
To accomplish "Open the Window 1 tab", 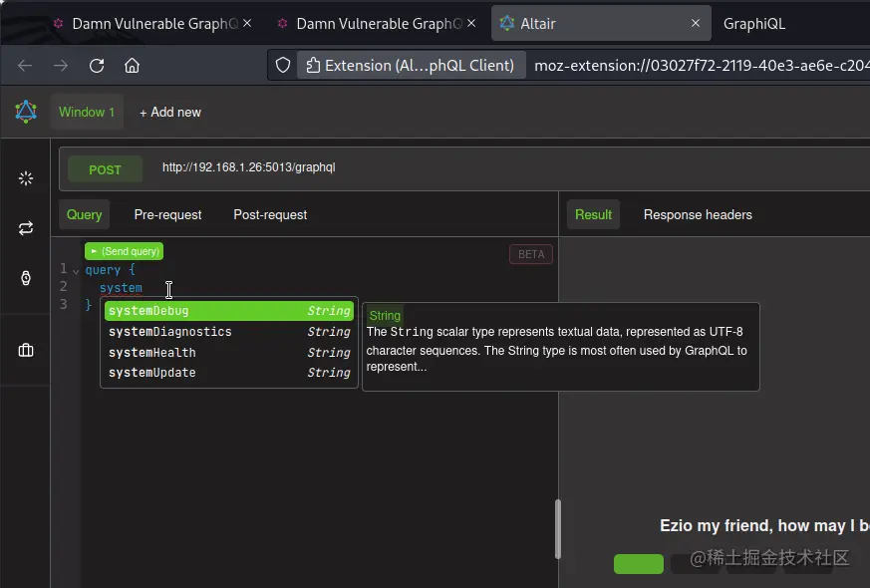I will point(87,112).
